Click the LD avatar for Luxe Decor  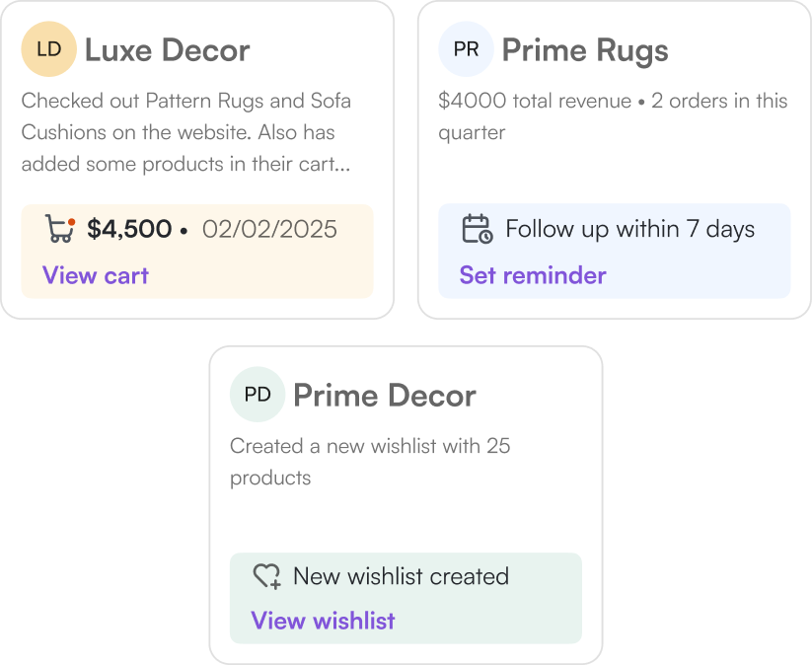[x=48, y=49]
